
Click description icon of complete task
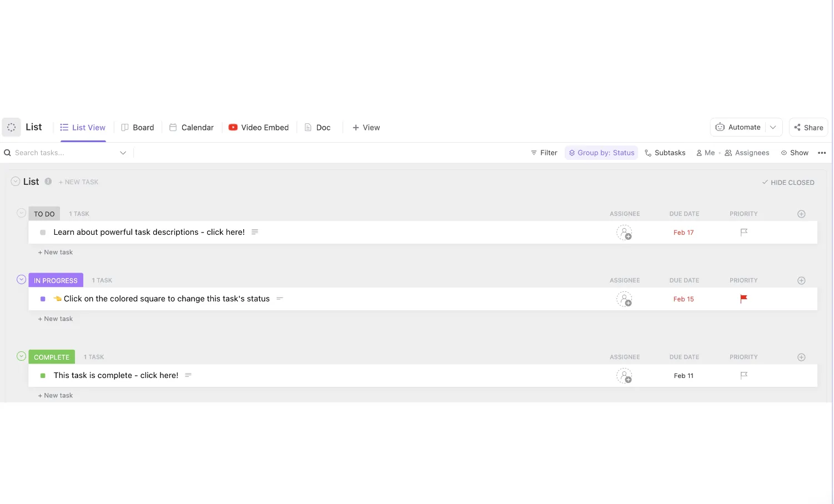188,375
